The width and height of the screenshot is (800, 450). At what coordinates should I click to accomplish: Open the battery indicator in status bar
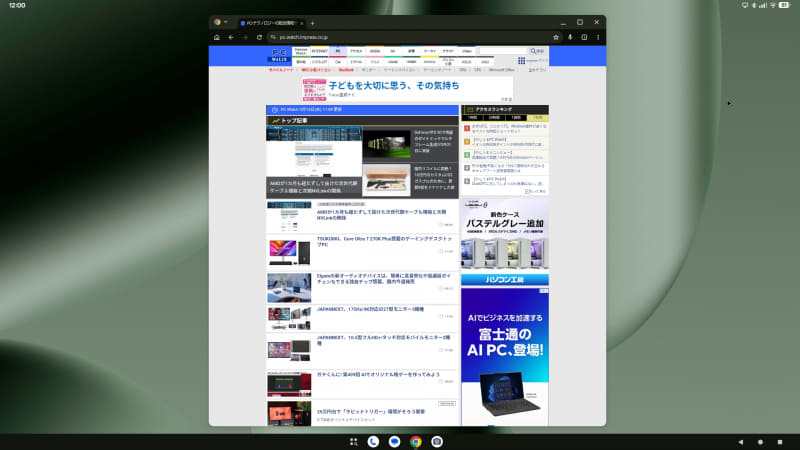785,5
